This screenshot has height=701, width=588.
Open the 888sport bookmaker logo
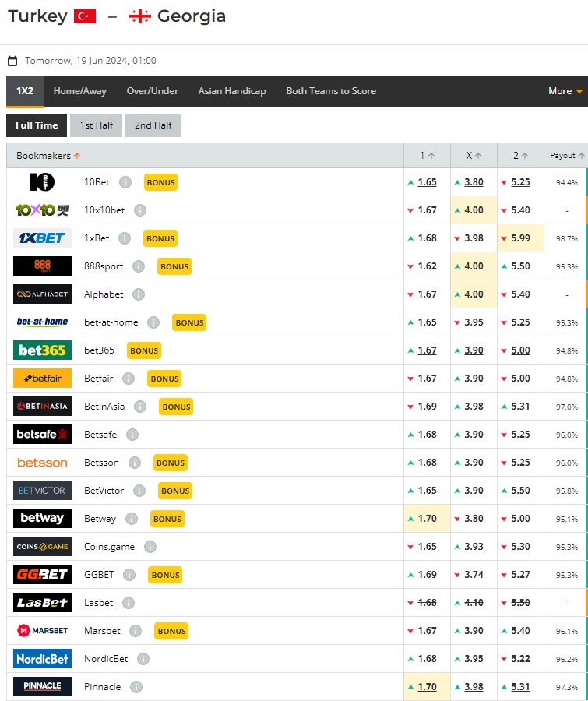click(42, 266)
